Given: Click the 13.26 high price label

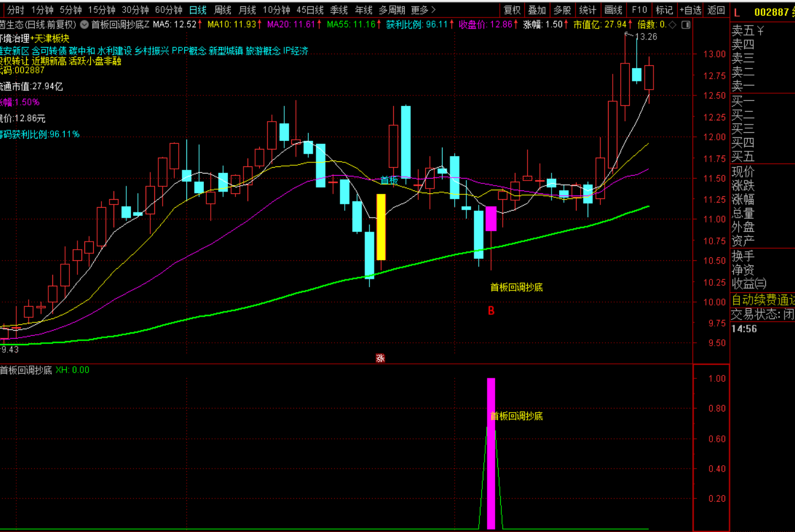Looking at the screenshot, I should pyautogui.click(x=646, y=37).
